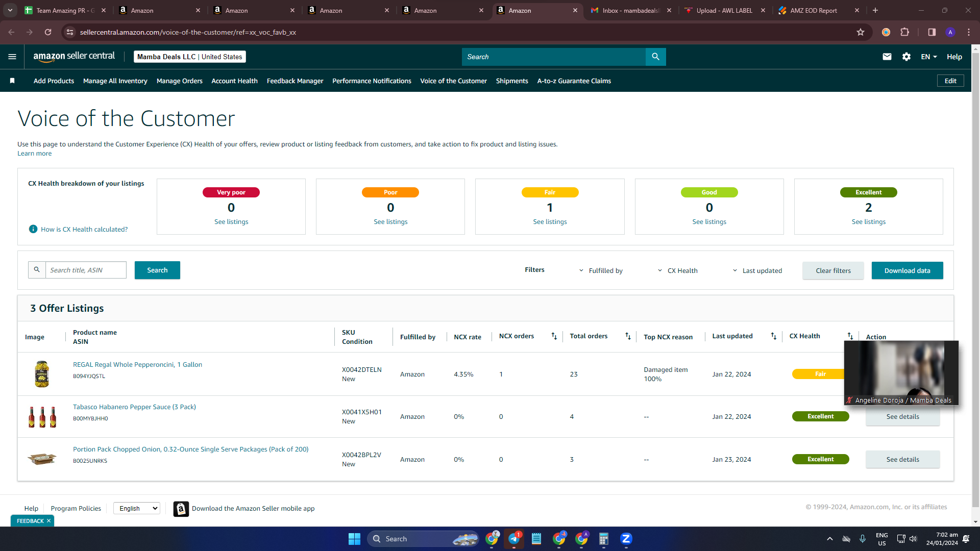Screen dimensions: 980x551
Task: Open Telegram from the taskbar
Action: point(514,539)
